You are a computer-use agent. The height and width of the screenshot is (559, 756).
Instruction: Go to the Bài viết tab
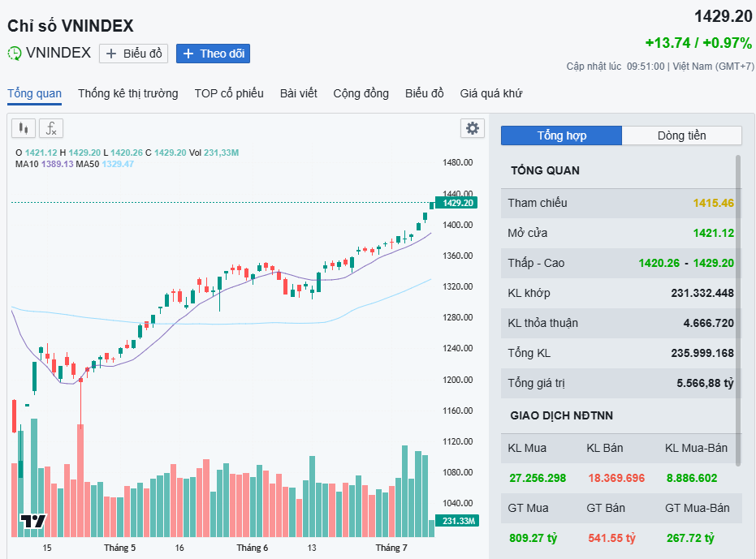[299, 93]
